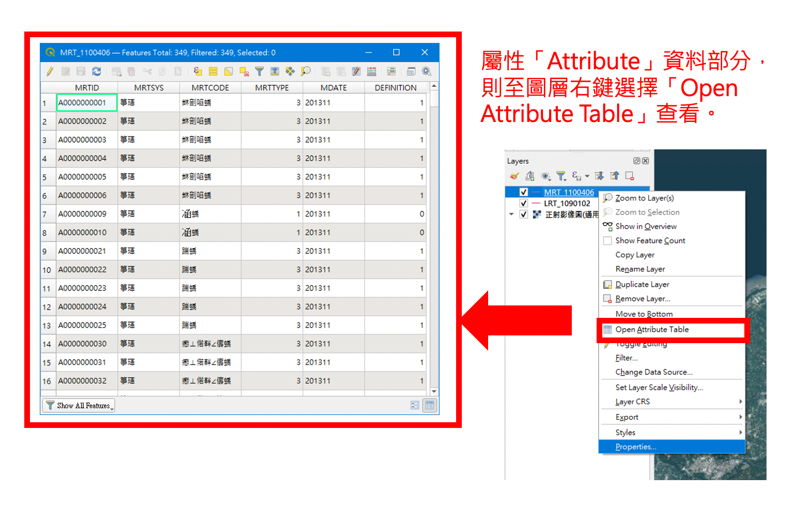Move selection to top of table
This screenshot has width=812, height=522.
(x=275, y=71)
